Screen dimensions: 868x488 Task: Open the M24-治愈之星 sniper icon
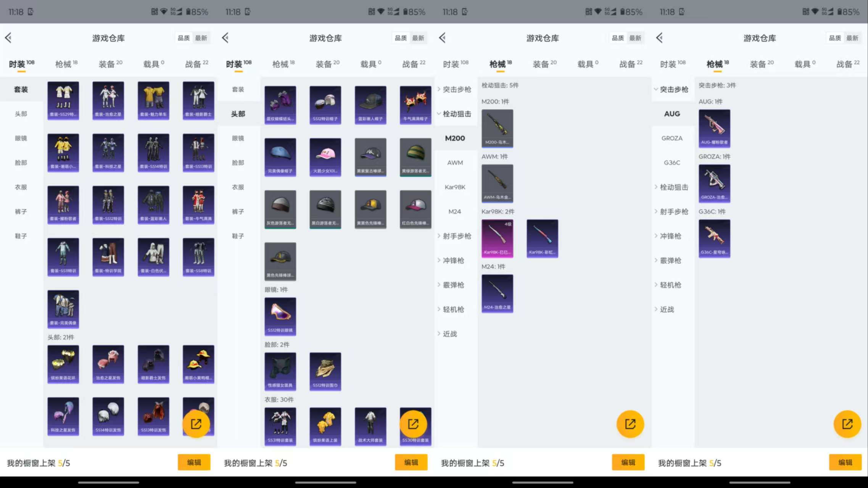(497, 293)
